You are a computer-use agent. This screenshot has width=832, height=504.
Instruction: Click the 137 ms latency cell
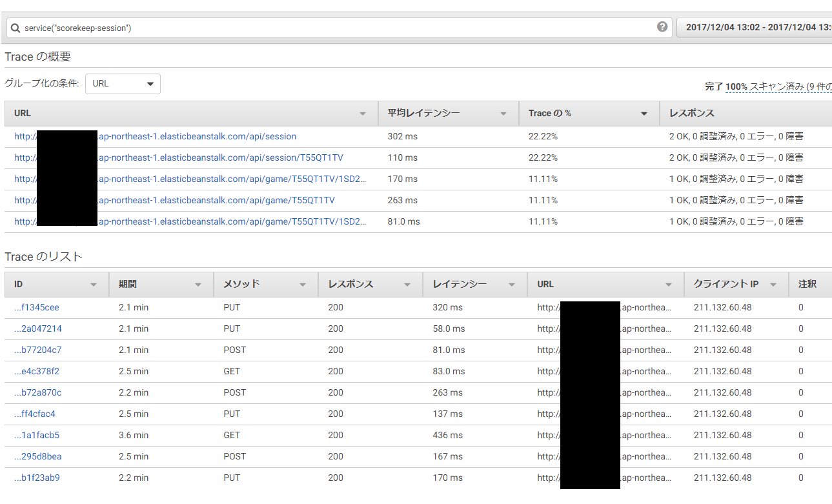[x=447, y=414]
